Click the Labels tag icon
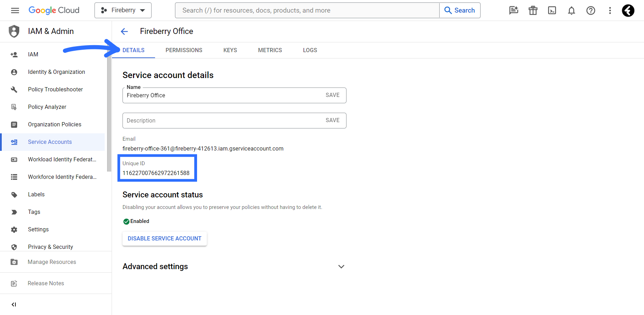Viewport: 644px width, 315px height. coord(14,195)
